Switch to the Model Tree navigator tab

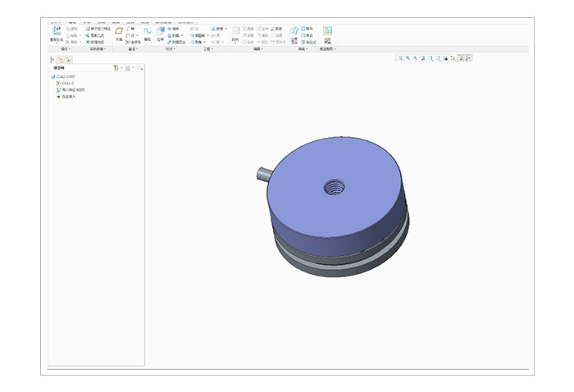(x=53, y=59)
